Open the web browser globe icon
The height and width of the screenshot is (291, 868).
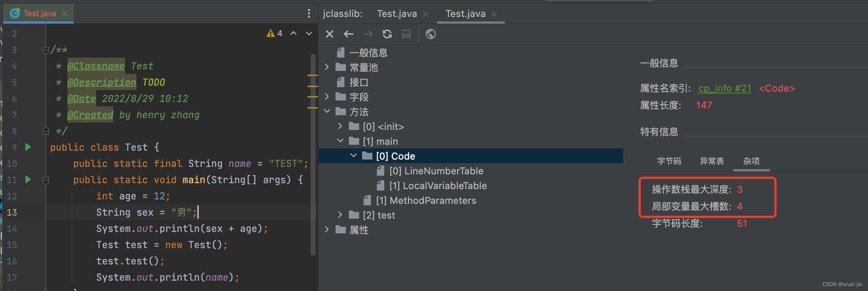[x=431, y=34]
